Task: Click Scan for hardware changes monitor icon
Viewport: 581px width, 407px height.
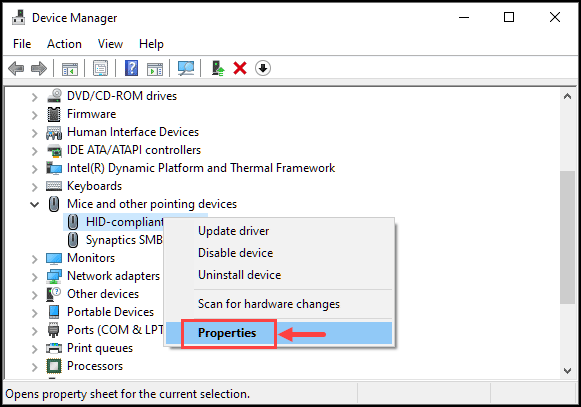Action: (x=186, y=69)
